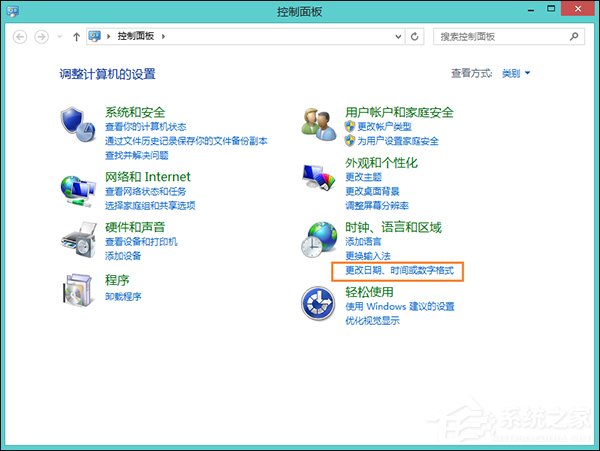Expand the address bar history dropdown
This screenshot has width=600, height=451.
pyautogui.click(x=398, y=37)
